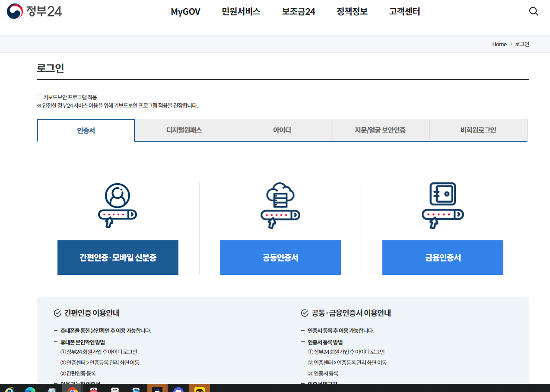Click the 공동인증서 button
Viewport: 550px width, 392px height.
pyautogui.click(x=280, y=258)
